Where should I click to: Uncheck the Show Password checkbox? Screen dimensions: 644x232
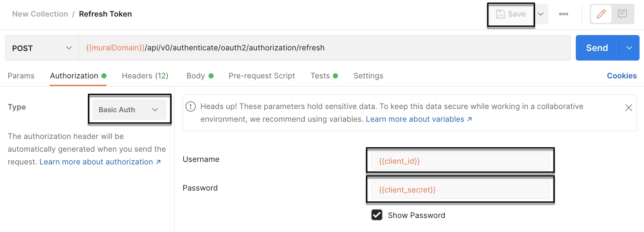pyautogui.click(x=377, y=215)
